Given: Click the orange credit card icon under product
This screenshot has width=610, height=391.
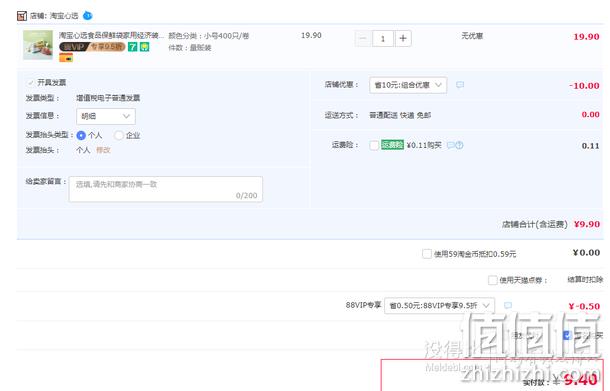Looking at the screenshot, I should tap(66, 58).
